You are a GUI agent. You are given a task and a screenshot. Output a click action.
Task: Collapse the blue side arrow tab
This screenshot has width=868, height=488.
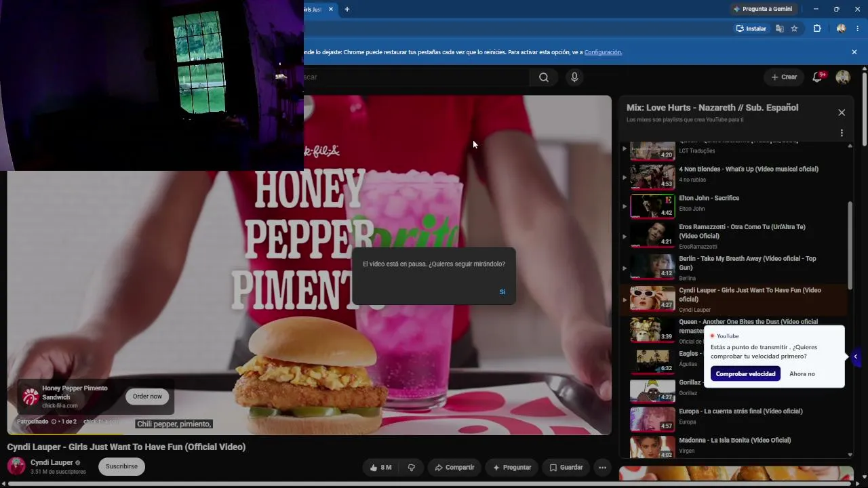tap(856, 357)
